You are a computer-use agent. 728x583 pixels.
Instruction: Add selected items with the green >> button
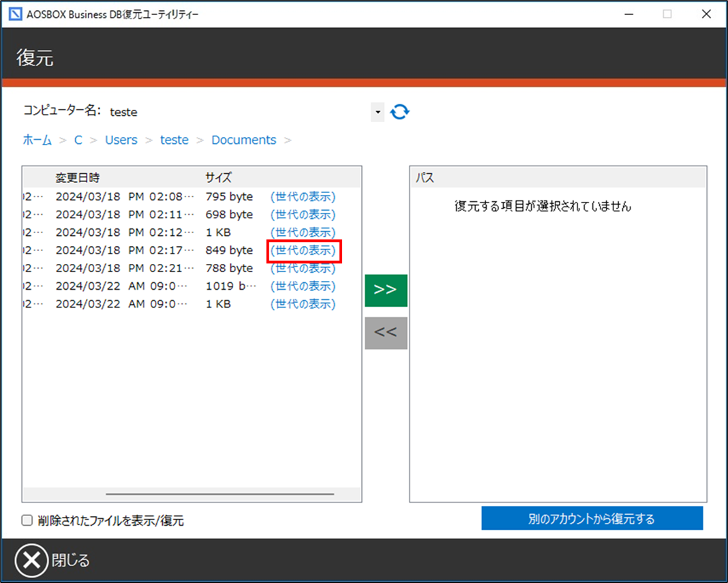pyautogui.click(x=386, y=290)
